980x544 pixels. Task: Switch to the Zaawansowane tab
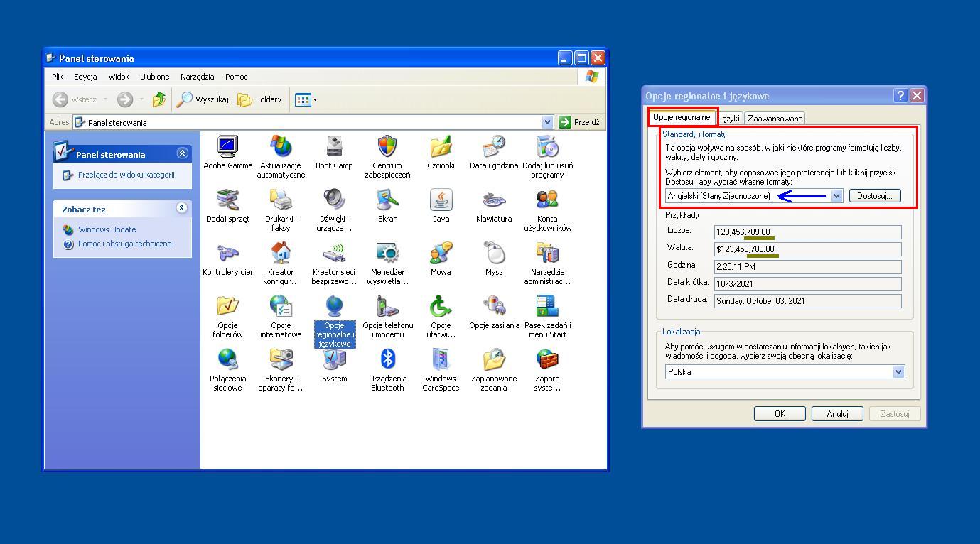tap(775, 119)
